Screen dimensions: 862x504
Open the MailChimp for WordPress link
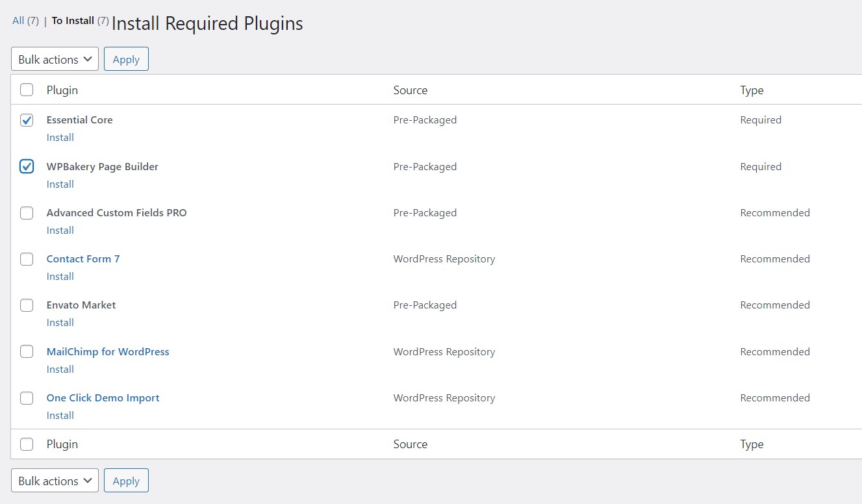click(x=108, y=351)
